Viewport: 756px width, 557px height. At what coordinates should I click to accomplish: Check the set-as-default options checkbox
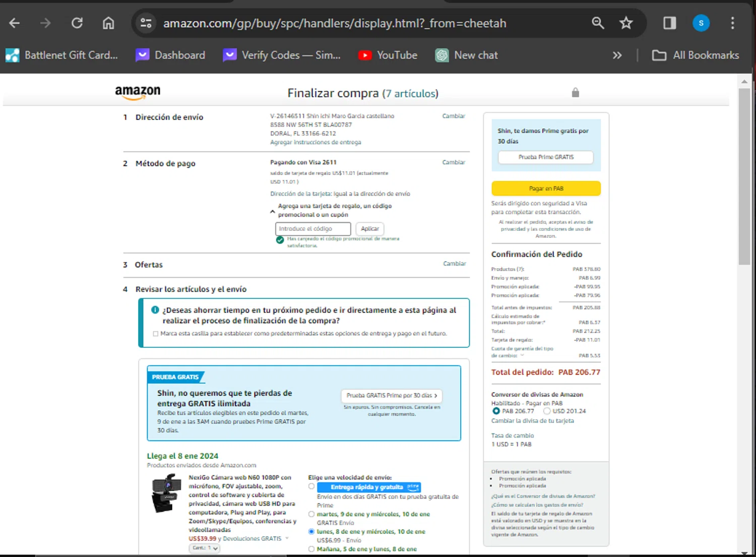155,334
